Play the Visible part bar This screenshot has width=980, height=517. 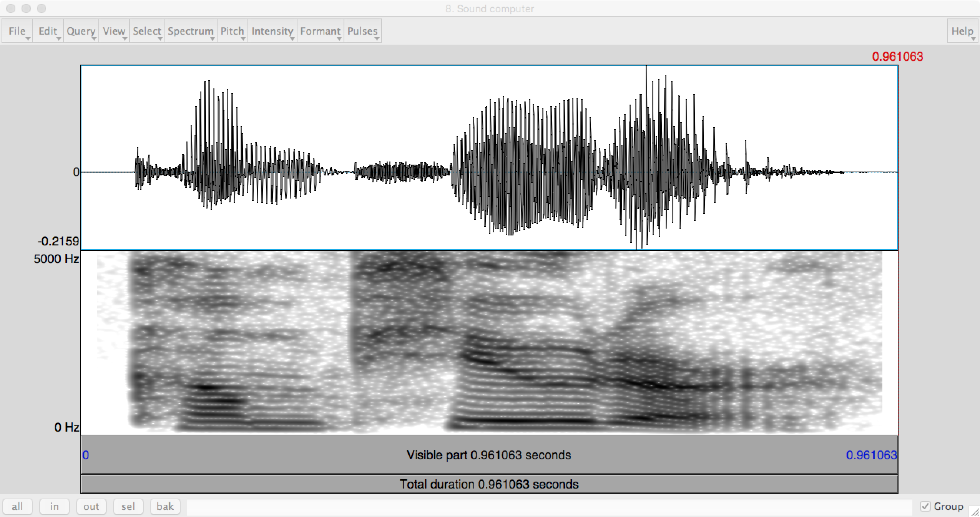pyautogui.click(x=489, y=455)
